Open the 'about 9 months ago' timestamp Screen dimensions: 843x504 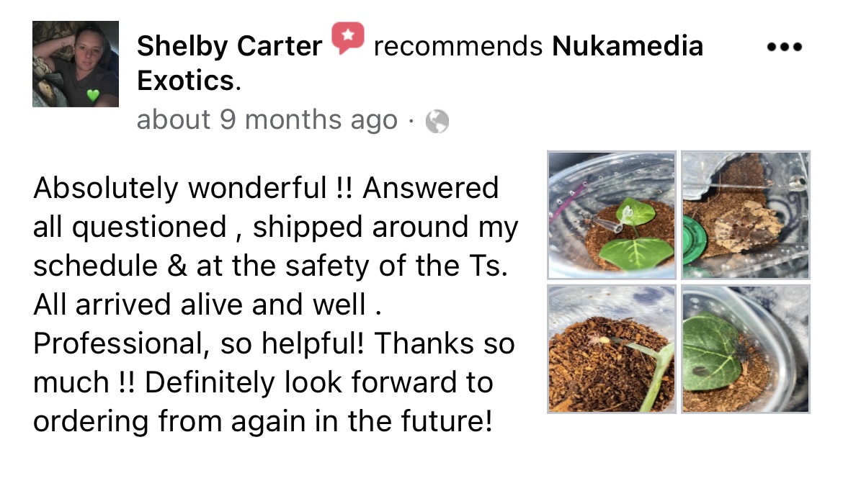click(x=267, y=120)
